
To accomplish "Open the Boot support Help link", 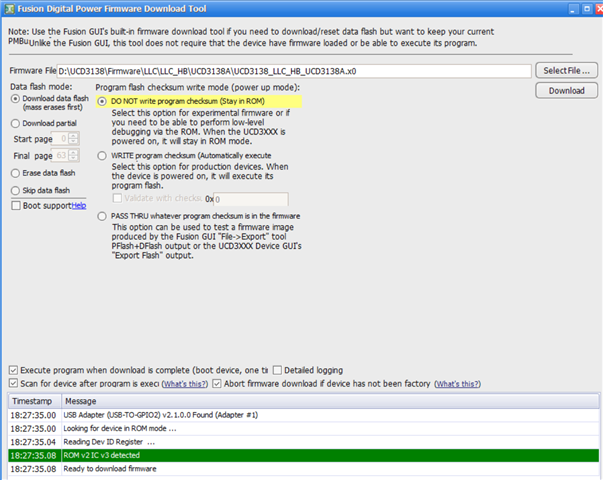I will pyautogui.click(x=79, y=206).
